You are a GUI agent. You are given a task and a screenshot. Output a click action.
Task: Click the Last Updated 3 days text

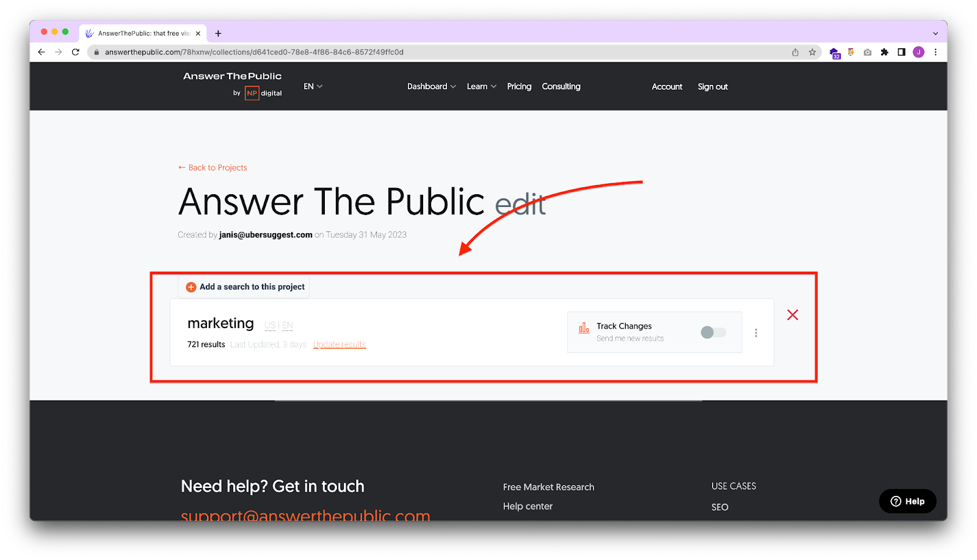(x=268, y=344)
